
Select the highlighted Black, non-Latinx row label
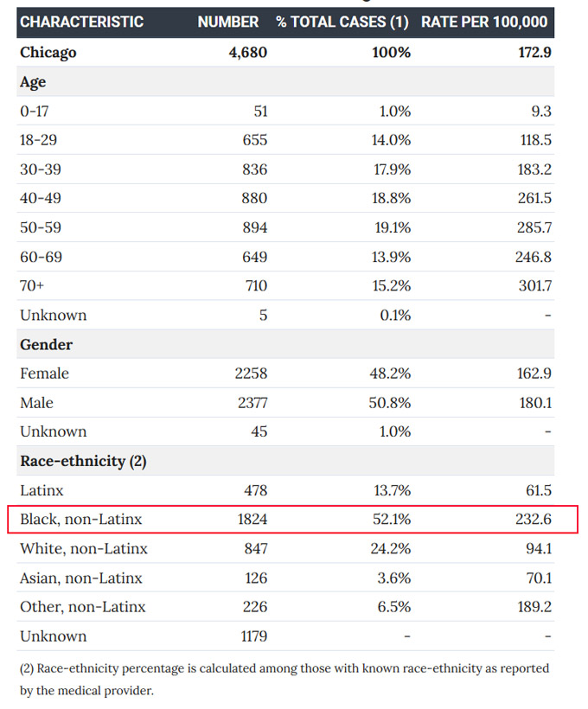tap(81, 519)
